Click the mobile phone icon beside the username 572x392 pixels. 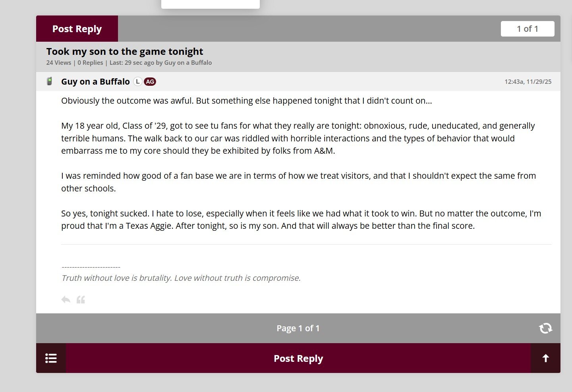[50, 81]
